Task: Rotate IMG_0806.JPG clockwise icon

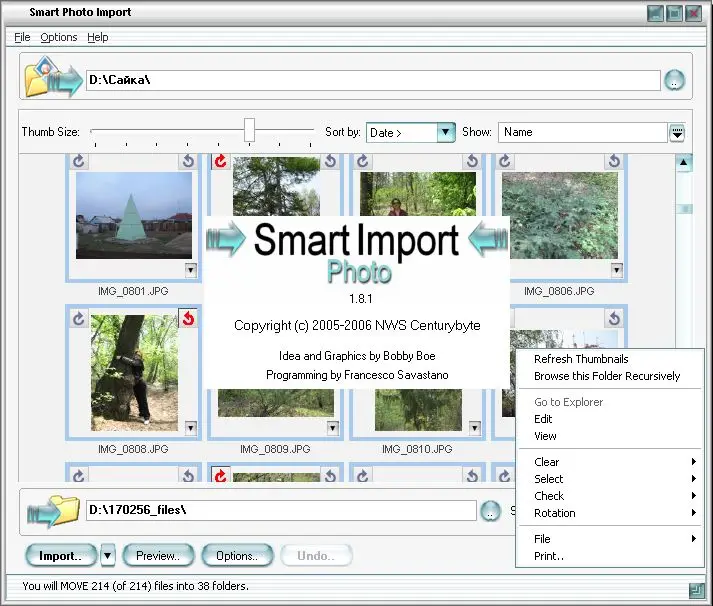Action: 505,161
